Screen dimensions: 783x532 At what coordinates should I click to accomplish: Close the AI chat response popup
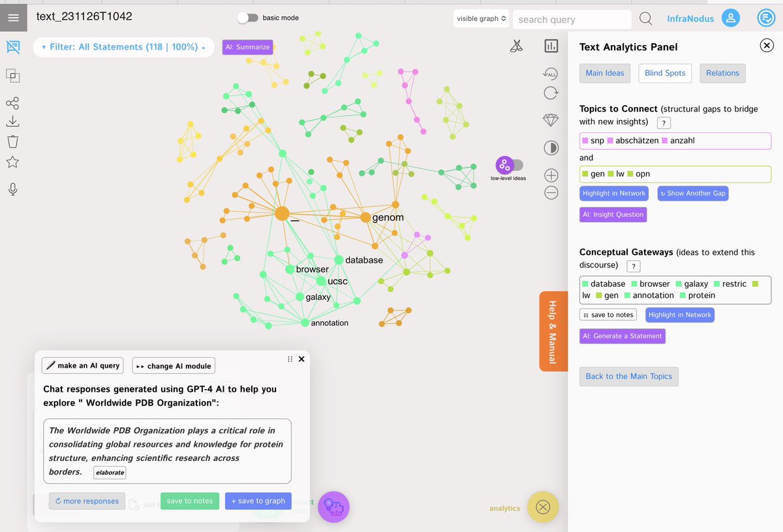pos(301,359)
